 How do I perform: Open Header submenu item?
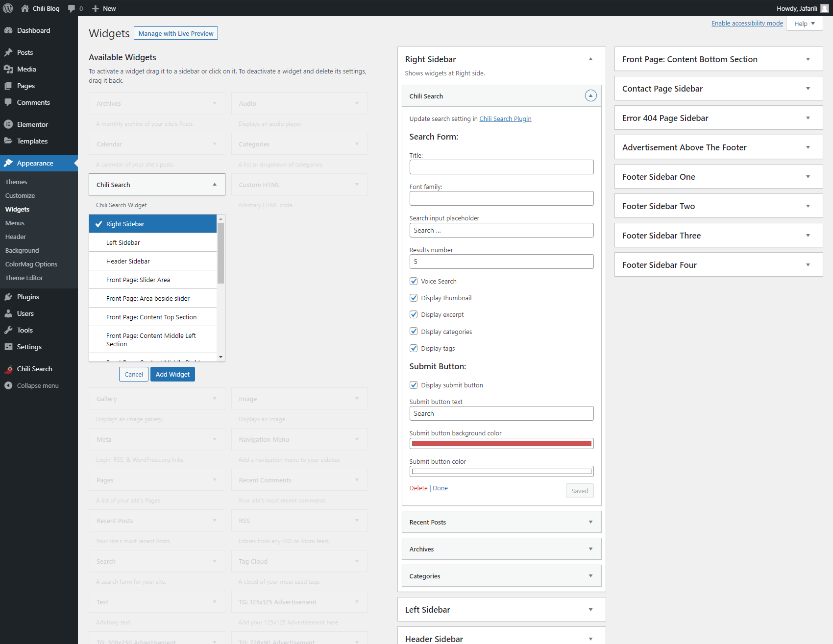click(x=16, y=237)
